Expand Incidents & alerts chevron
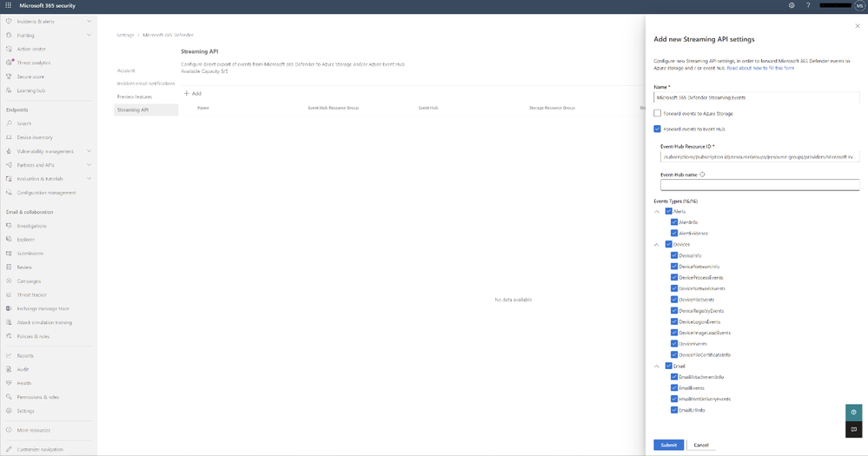 point(89,21)
